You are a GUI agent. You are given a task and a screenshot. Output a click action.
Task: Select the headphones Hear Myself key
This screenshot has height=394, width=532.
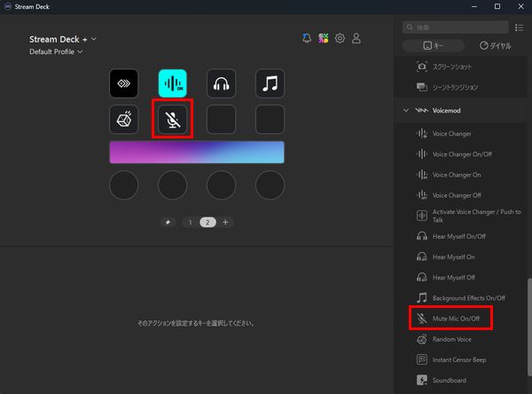(221, 83)
